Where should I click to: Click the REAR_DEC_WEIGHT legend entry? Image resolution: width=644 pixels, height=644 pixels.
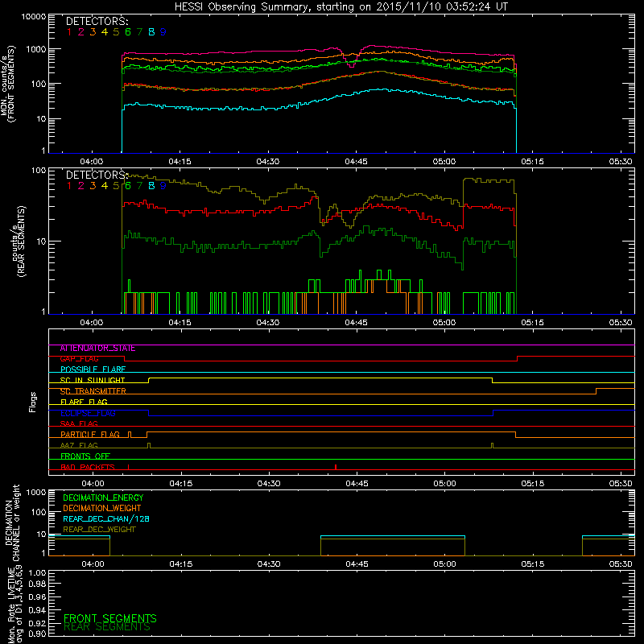[99, 530]
